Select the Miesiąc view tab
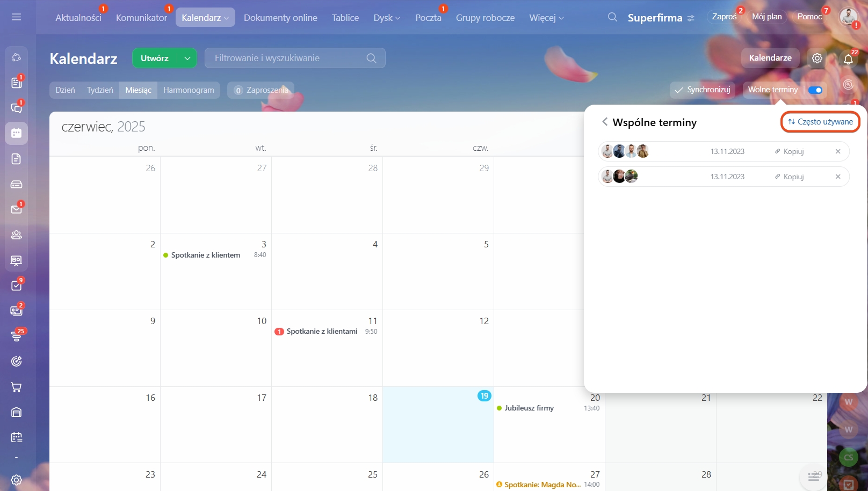The image size is (868, 491). pos(138,90)
